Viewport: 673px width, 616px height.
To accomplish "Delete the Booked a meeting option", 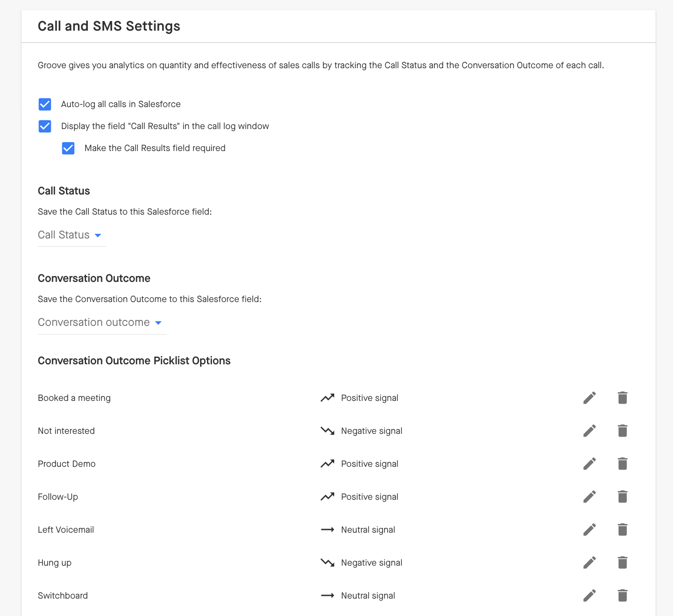I will click(x=622, y=398).
